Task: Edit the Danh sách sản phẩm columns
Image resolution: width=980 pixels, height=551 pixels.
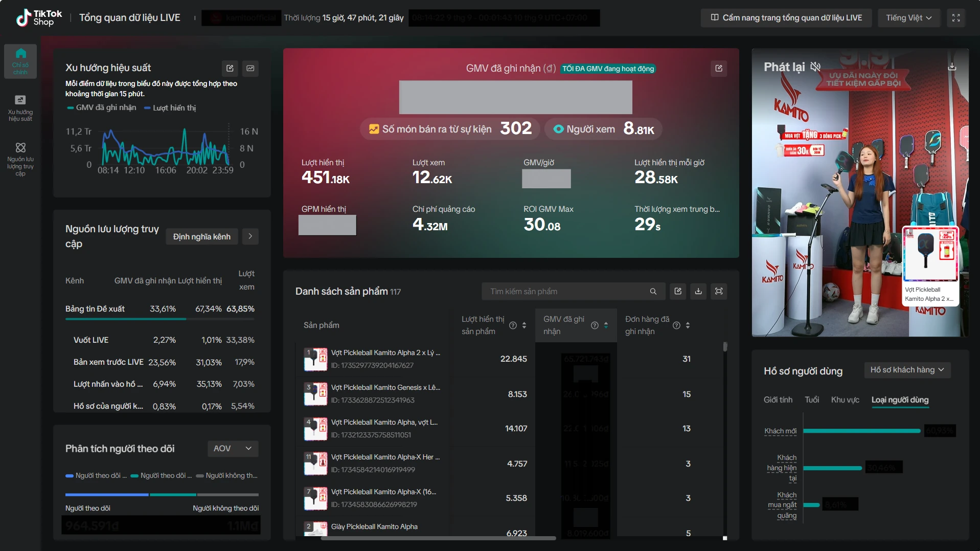Action: pos(678,291)
